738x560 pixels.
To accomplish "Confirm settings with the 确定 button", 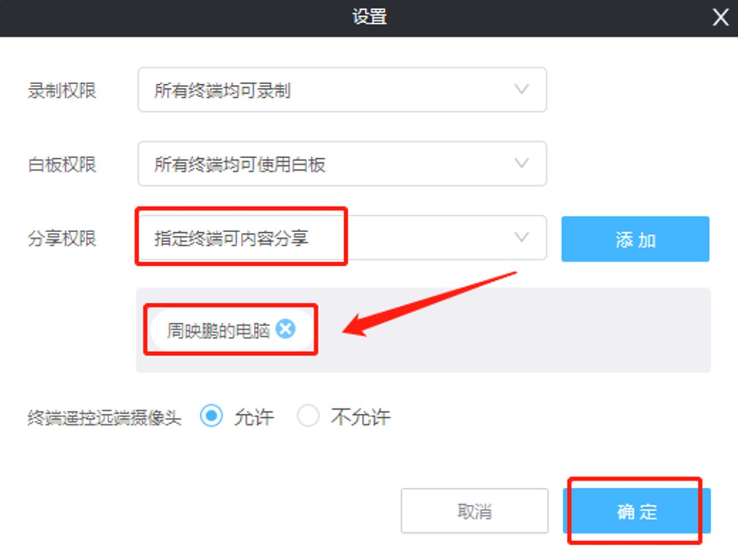I will (637, 511).
